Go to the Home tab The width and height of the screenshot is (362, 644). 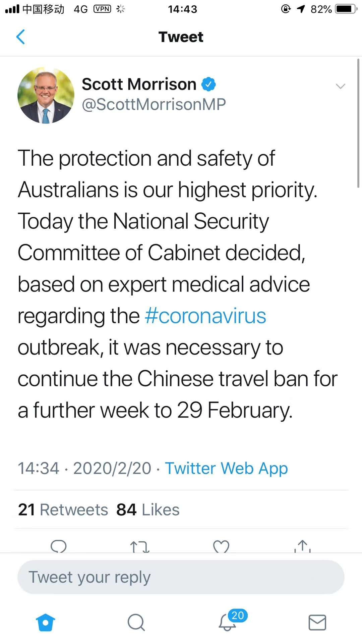[46, 623]
